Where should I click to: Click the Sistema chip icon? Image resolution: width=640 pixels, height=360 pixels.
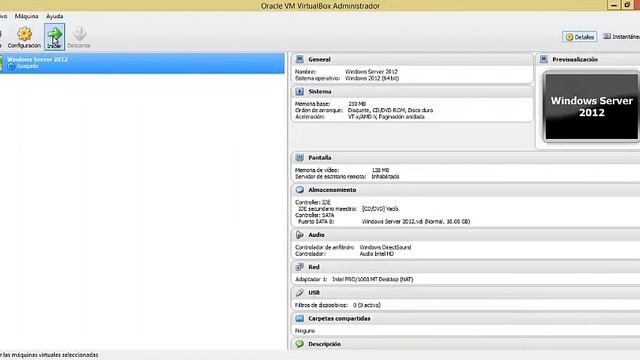click(x=300, y=91)
